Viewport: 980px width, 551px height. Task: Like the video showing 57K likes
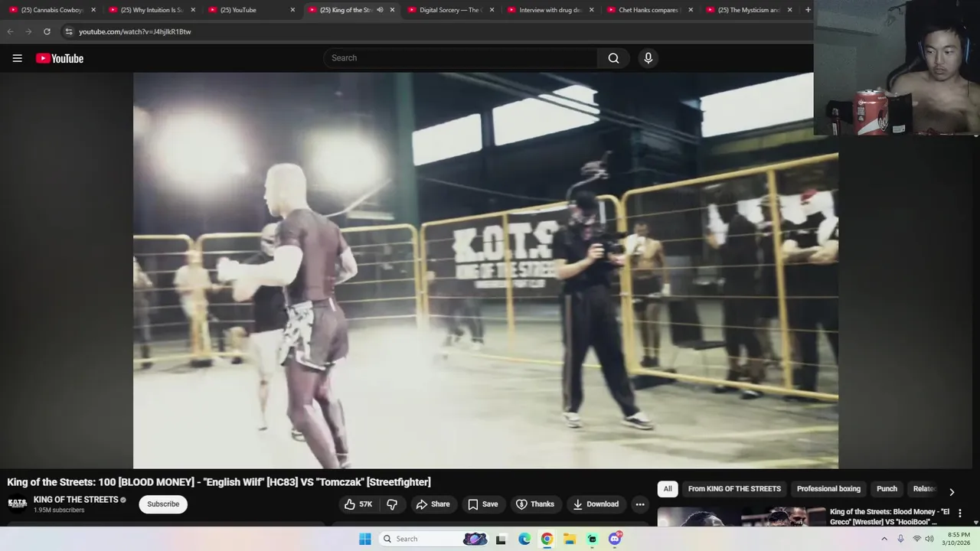pos(358,504)
